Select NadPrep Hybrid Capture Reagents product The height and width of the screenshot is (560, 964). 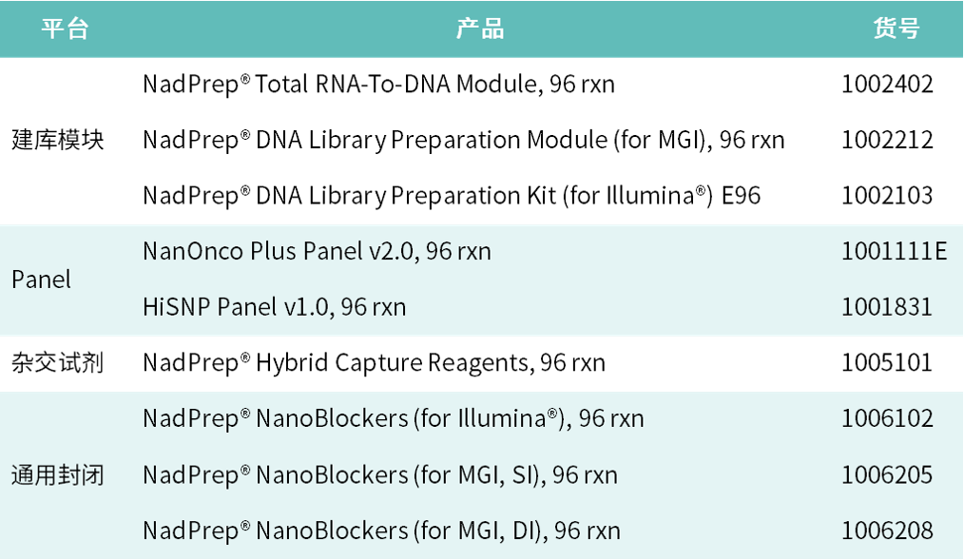coord(374,363)
